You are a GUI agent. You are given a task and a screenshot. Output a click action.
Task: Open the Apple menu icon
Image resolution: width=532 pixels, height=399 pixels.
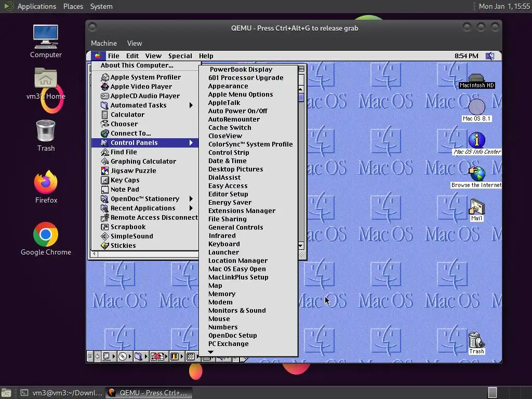98,56
